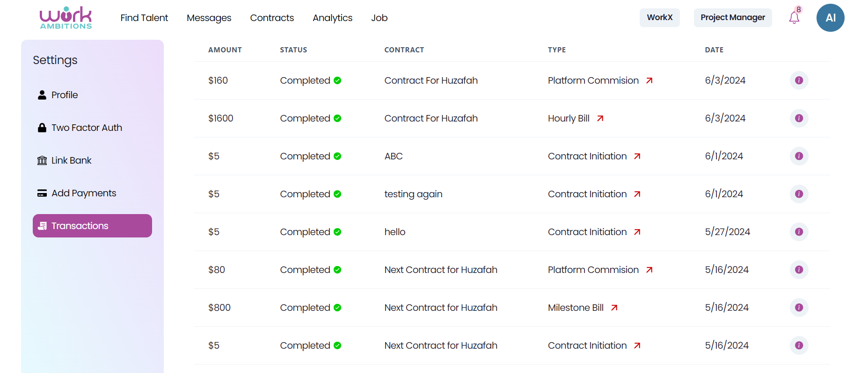The height and width of the screenshot is (373, 868).
Task: Click the AMOUNT column header
Action: point(225,50)
